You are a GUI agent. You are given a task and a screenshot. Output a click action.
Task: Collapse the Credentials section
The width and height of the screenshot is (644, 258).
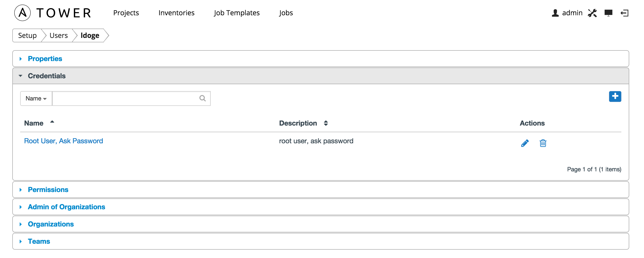pos(47,76)
